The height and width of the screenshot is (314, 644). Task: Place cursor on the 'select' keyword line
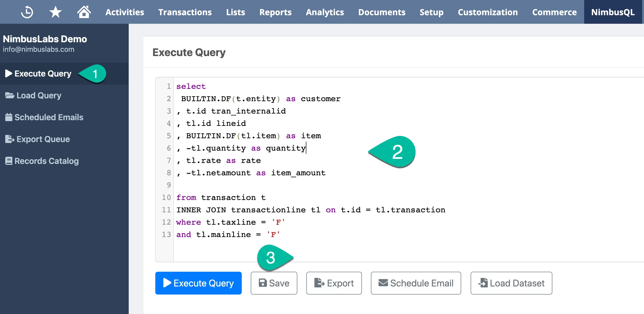coord(191,86)
